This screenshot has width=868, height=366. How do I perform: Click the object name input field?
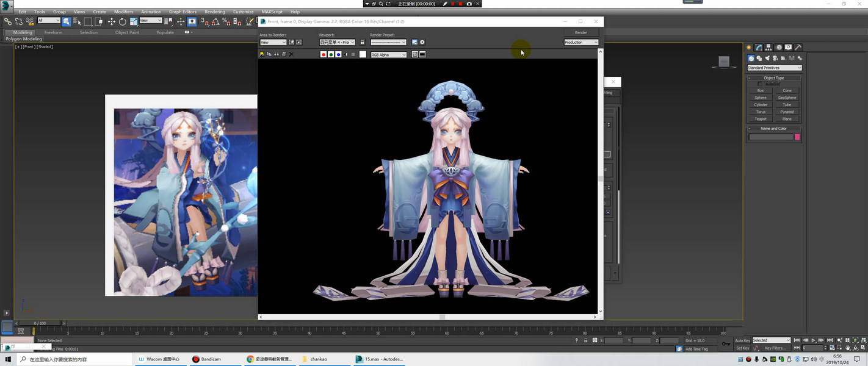click(x=771, y=137)
